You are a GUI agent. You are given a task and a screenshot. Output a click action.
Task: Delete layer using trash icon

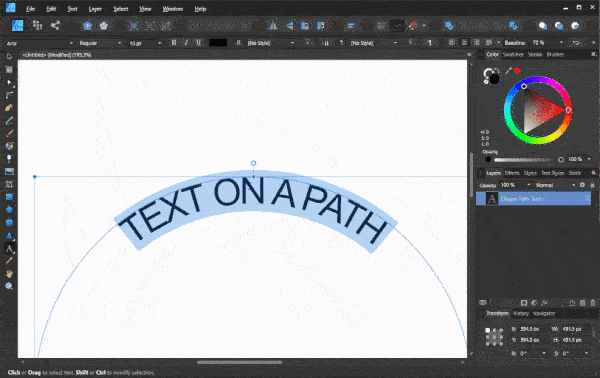point(593,303)
